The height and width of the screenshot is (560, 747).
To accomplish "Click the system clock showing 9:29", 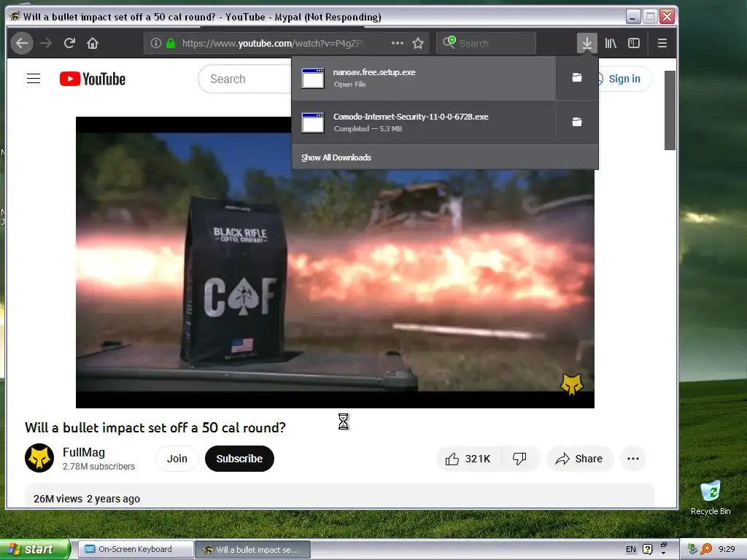I will coord(727,549).
